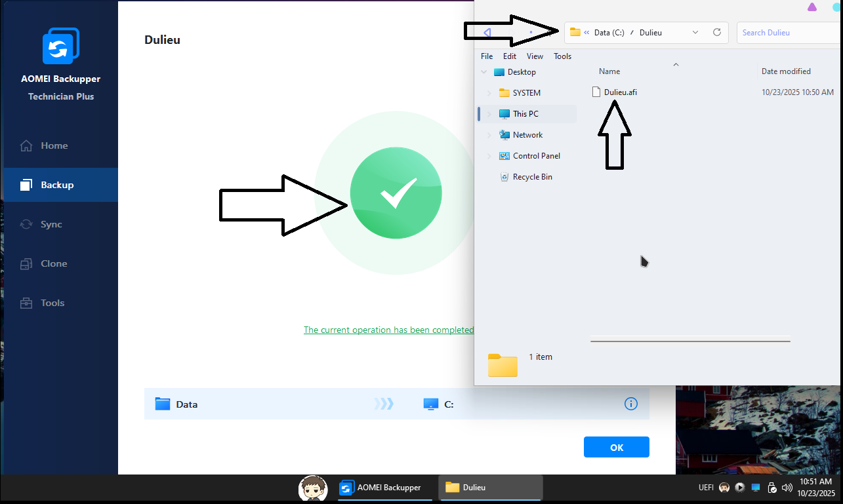Select the Dulieu.afi file
The image size is (843, 504).
[620, 92]
